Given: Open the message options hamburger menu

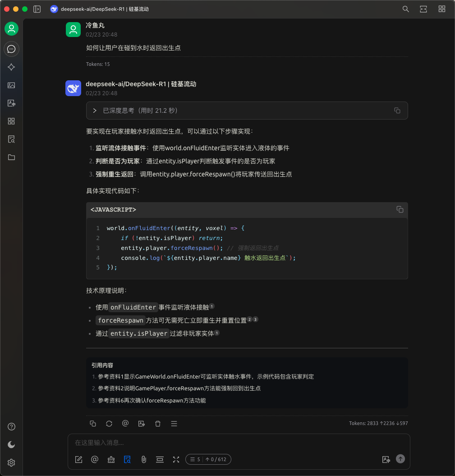Looking at the screenshot, I should [174, 424].
